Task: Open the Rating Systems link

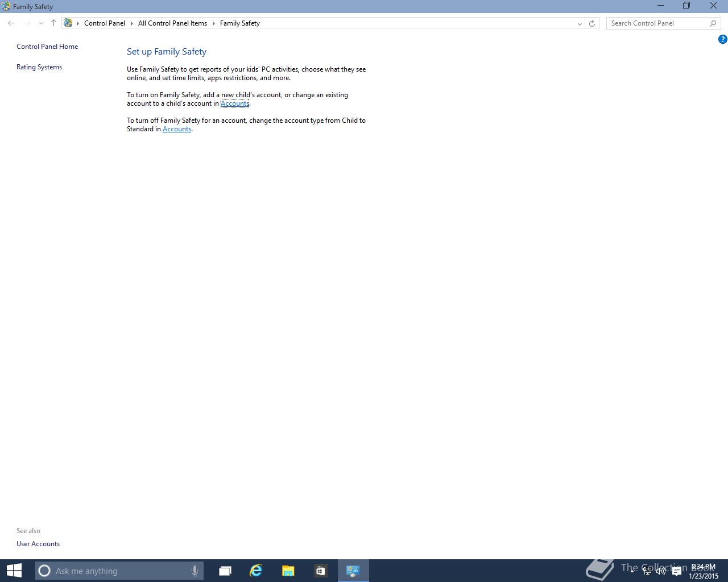Action: pyautogui.click(x=39, y=67)
